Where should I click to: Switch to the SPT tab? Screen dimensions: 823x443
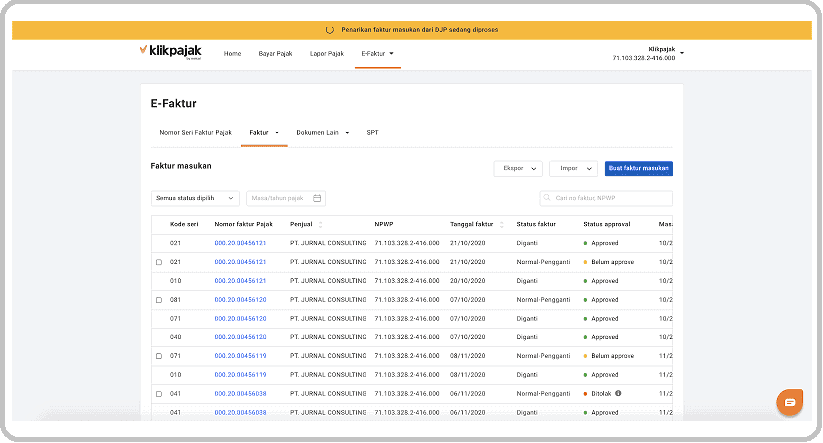[372, 133]
